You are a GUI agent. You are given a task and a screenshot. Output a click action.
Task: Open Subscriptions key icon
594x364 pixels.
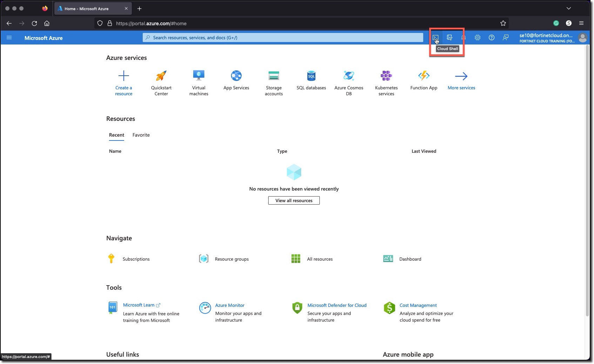(111, 259)
